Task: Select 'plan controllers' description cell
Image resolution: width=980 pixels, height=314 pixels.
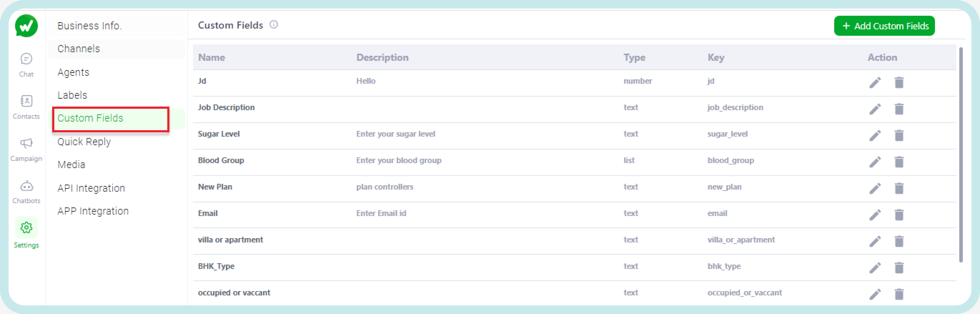Action: [x=385, y=187]
